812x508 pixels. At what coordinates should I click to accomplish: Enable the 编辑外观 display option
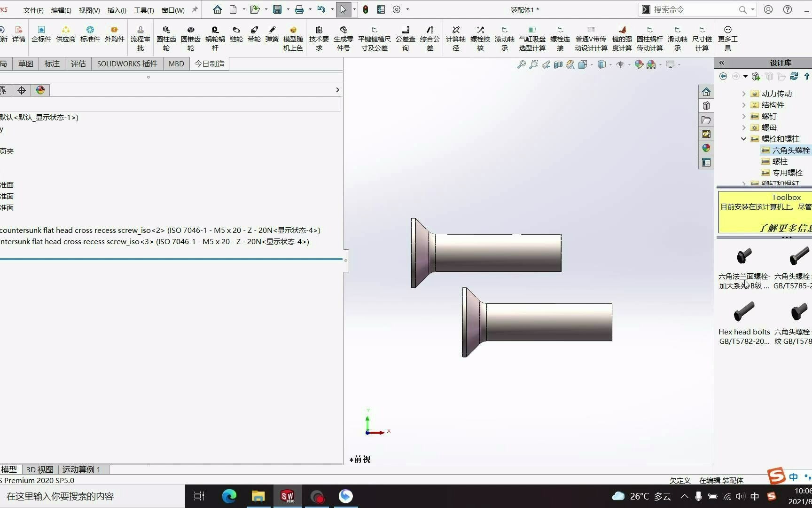point(639,65)
